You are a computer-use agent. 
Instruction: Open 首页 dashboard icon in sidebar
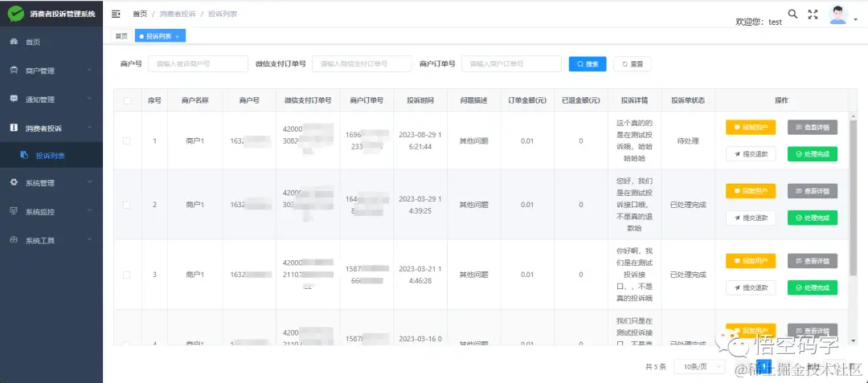(14, 42)
